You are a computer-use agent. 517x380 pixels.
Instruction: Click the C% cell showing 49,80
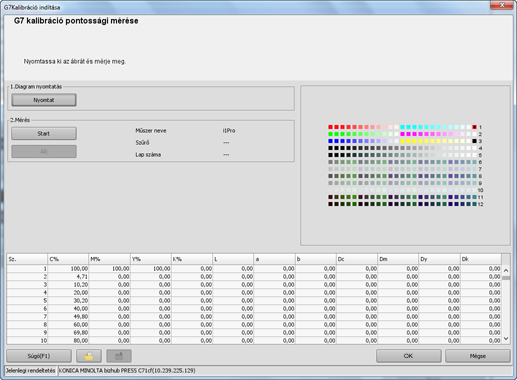[x=68, y=316]
